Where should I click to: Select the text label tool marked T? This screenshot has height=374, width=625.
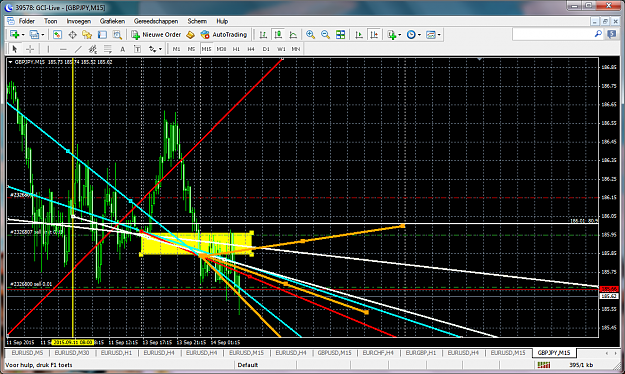point(137,49)
